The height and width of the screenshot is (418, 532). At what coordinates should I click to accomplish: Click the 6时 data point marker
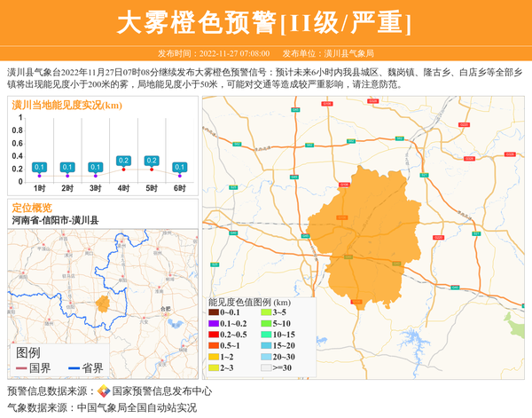point(180,176)
